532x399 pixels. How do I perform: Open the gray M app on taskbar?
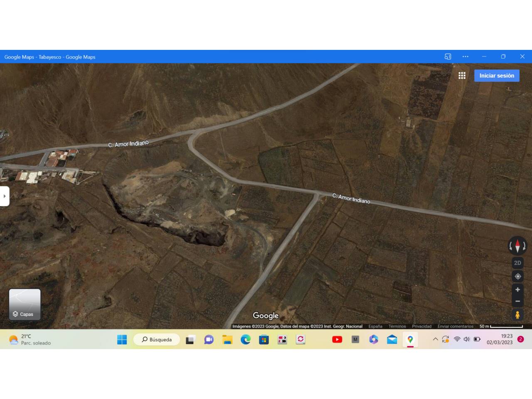coord(355,340)
